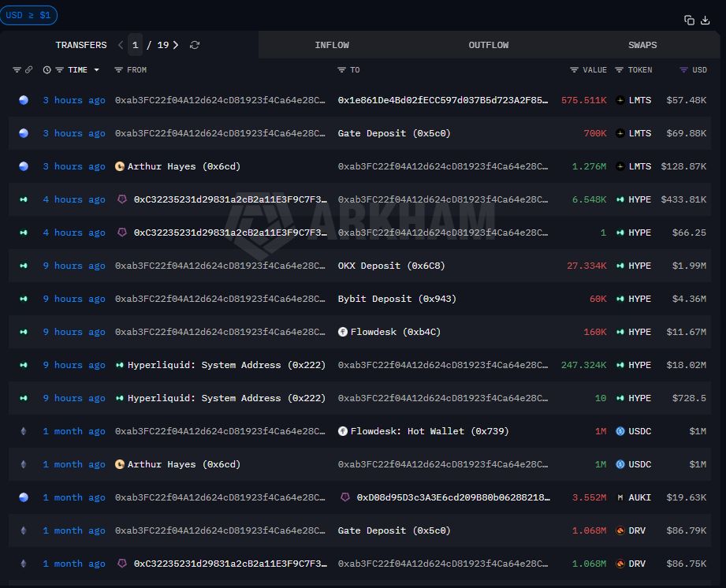Click the clock icon in the TIME header
The height and width of the screenshot is (588, 726).
pyautogui.click(x=47, y=70)
